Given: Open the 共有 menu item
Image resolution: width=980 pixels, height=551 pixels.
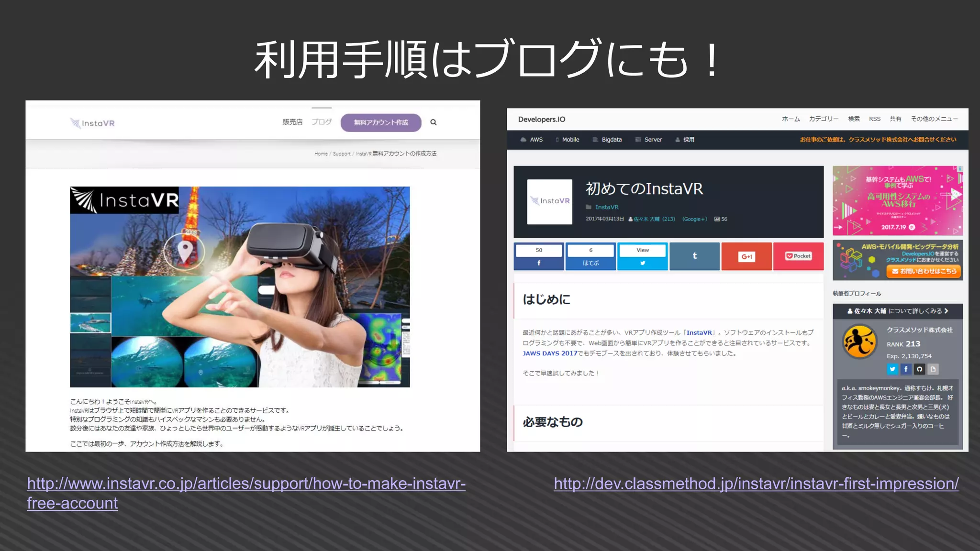Looking at the screenshot, I should (x=895, y=119).
